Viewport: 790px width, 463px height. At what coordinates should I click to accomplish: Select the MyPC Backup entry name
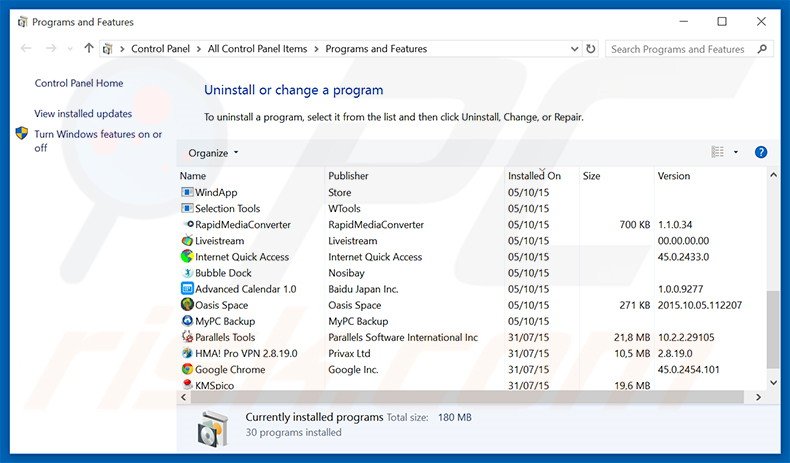225,321
